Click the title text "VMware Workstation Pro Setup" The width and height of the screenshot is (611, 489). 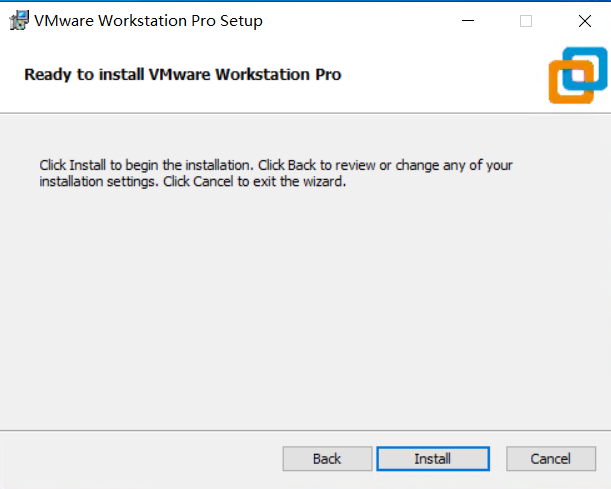pyautogui.click(x=149, y=21)
